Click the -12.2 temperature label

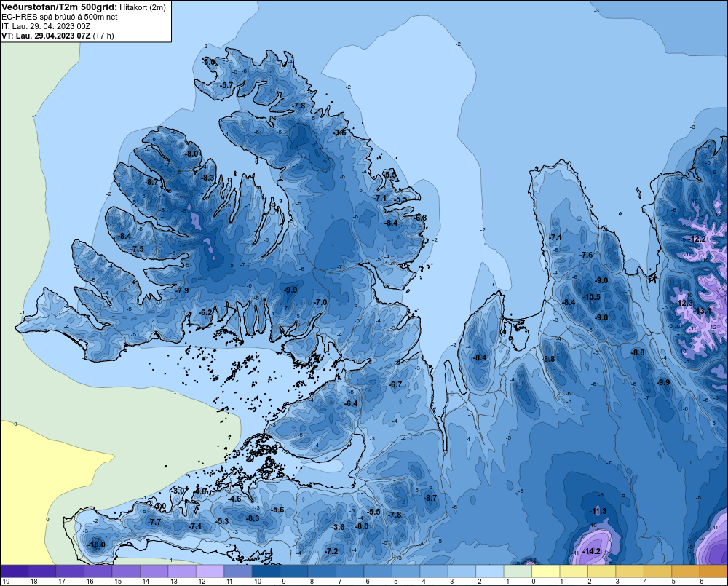point(697,239)
